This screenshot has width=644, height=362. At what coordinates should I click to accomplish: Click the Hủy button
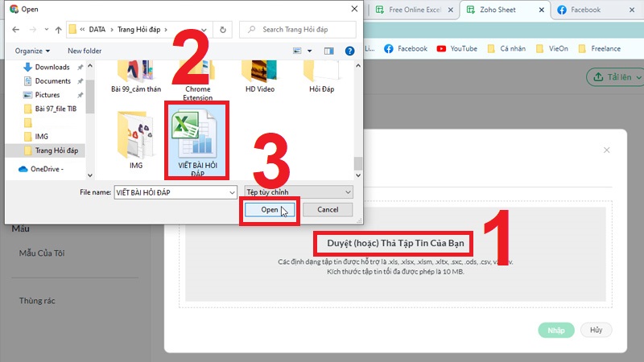pyautogui.click(x=596, y=330)
